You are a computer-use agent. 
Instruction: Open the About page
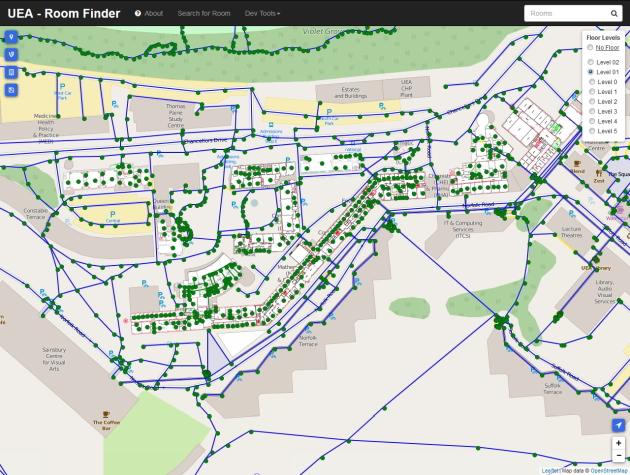(x=149, y=14)
